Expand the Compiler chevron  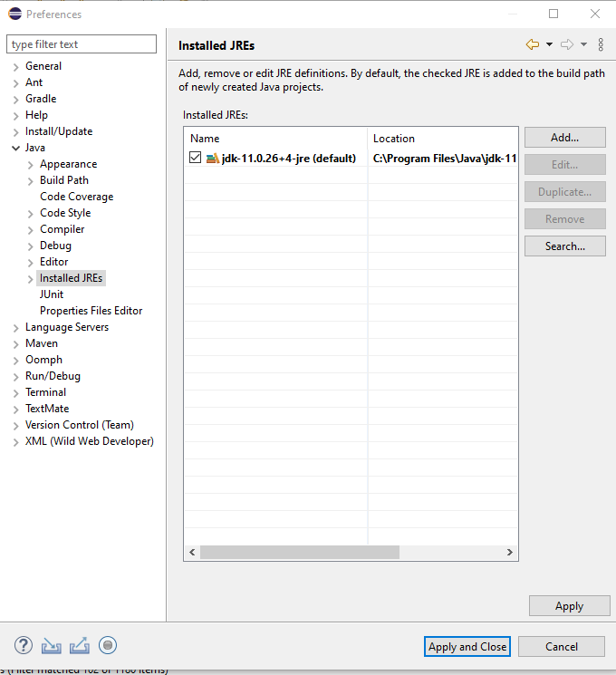pyautogui.click(x=30, y=230)
